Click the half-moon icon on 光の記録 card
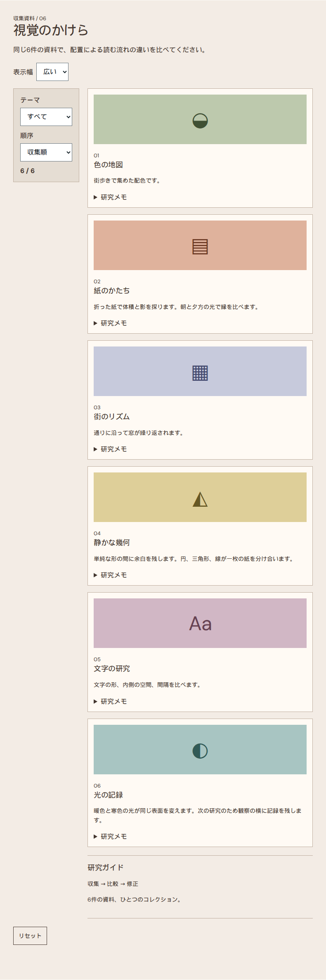Image resolution: width=326 pixels, height=980 pixels. click(x=200, y=751)
